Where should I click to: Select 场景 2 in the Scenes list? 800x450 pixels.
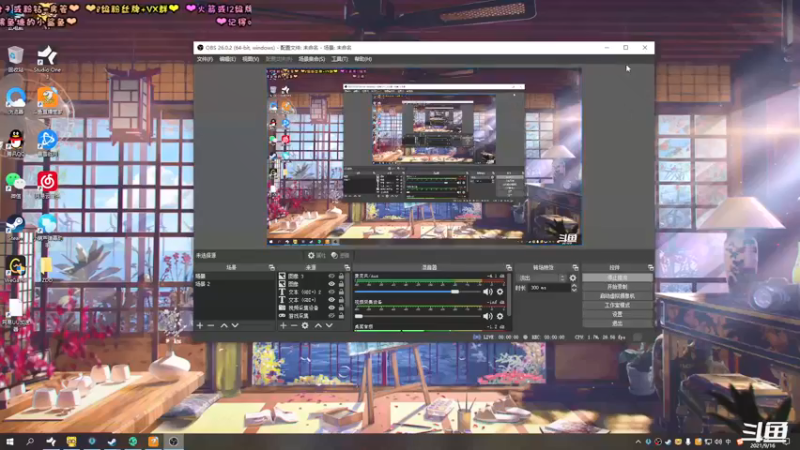click(x=235, y=284)
